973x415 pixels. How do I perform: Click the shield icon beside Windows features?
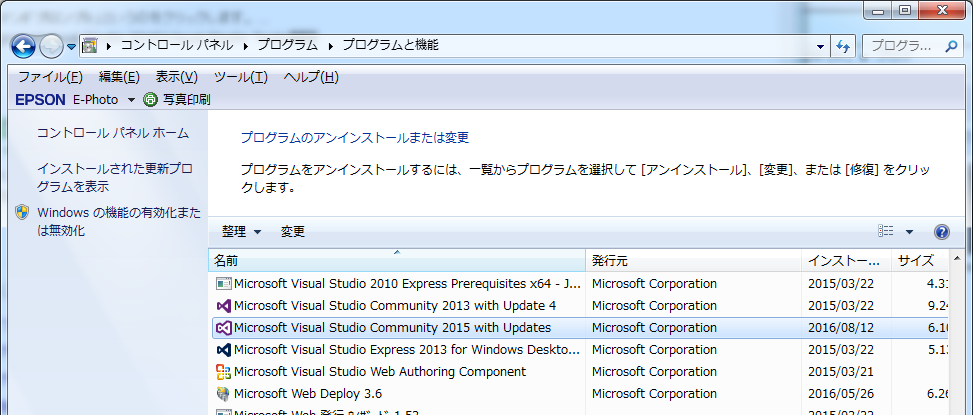point(22,212)
